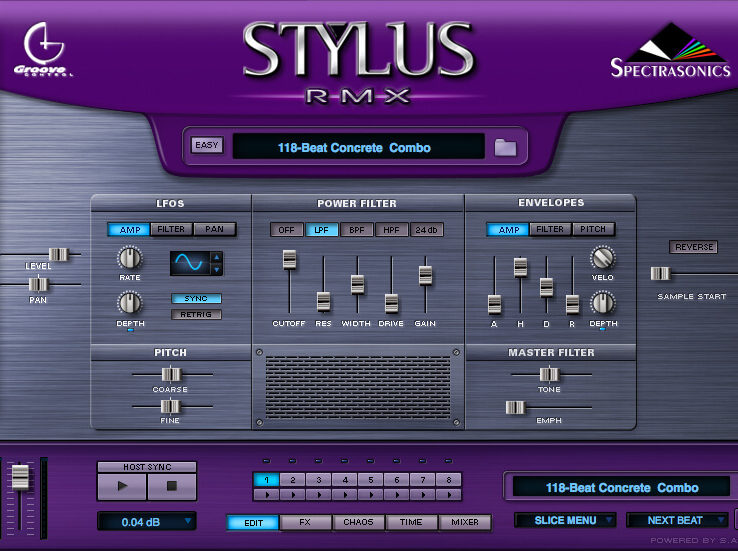
Task: Open the top patch name display
Action: (359, 147)
